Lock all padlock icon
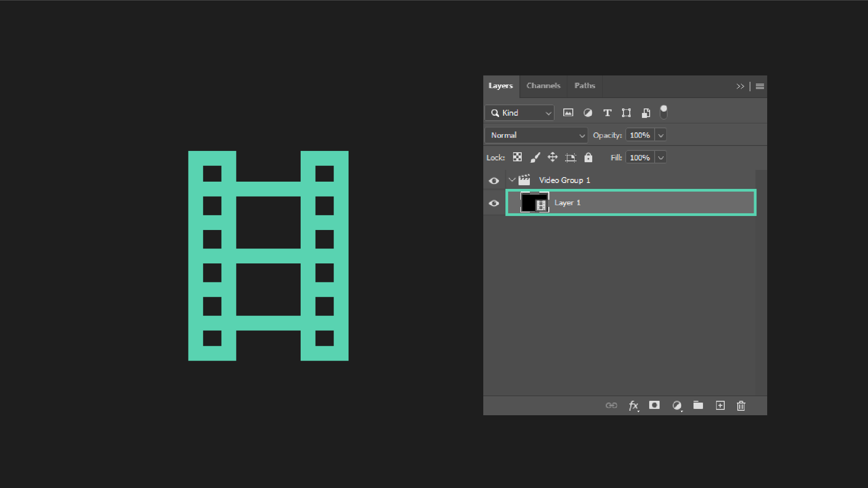The height and width of the screenshot is (488, 868). (x=588, y=157)
